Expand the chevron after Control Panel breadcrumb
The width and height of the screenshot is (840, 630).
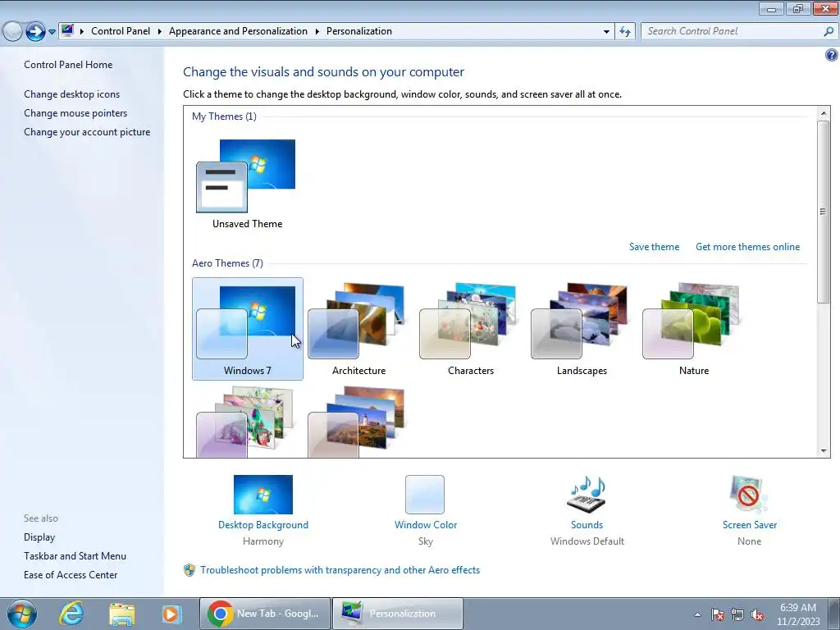tap(160, 31)
